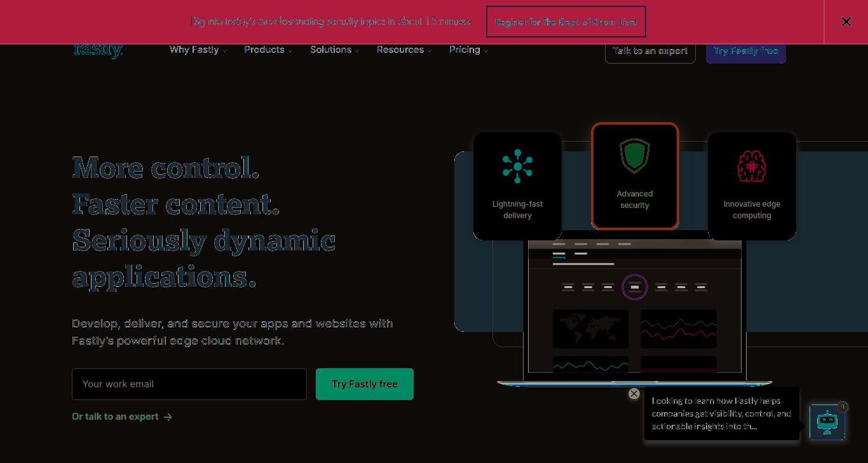Click the green Try Fastly free button

(365, 384)
